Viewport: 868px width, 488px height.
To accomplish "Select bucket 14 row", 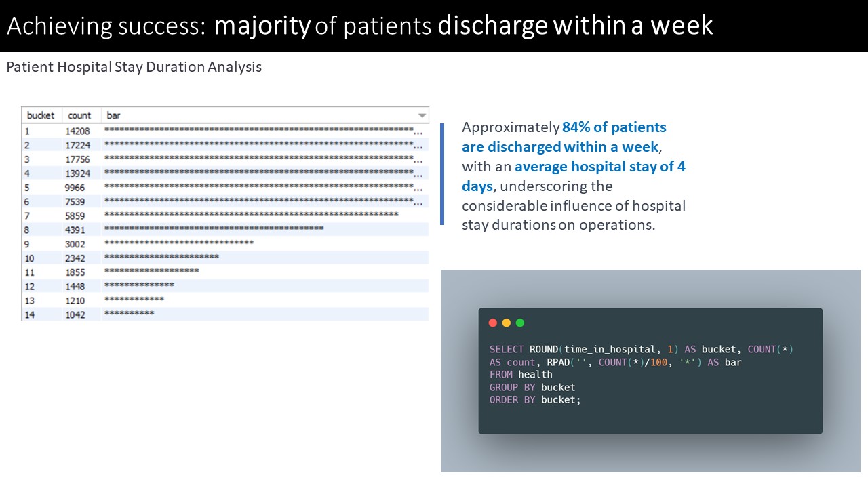I will (225, 314).
